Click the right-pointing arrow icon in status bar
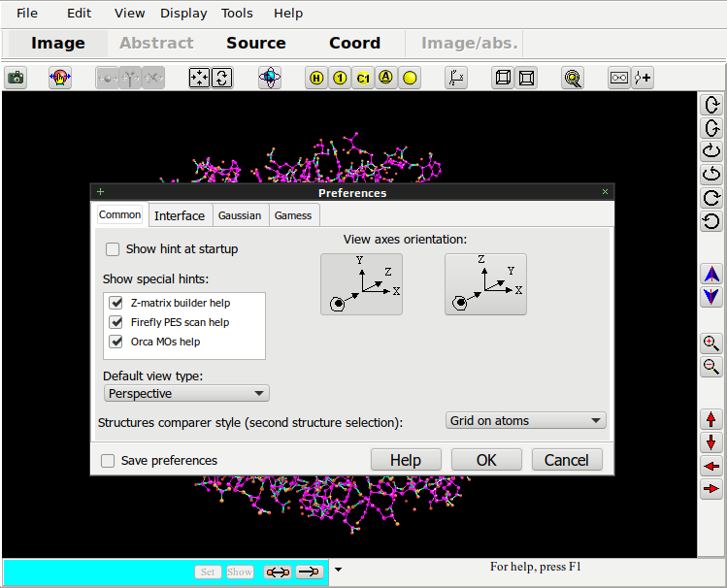This screenshot has height=588, width=727. (310, 572)
